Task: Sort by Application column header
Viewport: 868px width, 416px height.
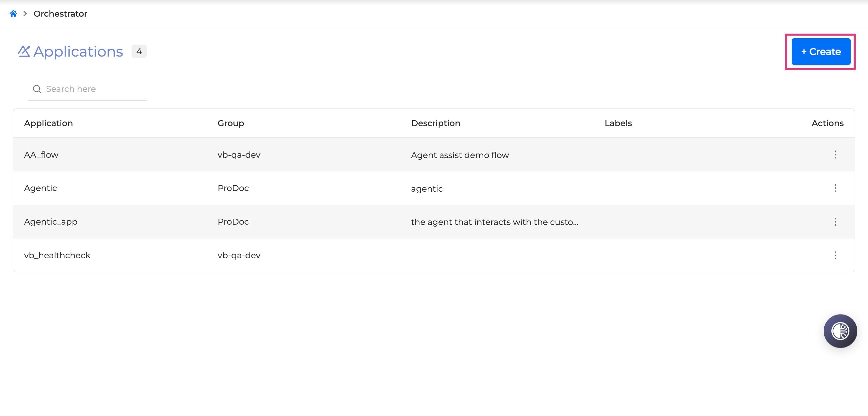Action: pos(48,123)
